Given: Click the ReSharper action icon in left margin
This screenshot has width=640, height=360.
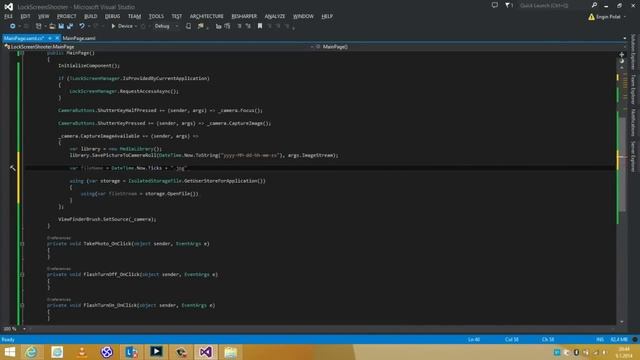Looking at the screenshot, I should click(x=13, y=168).
